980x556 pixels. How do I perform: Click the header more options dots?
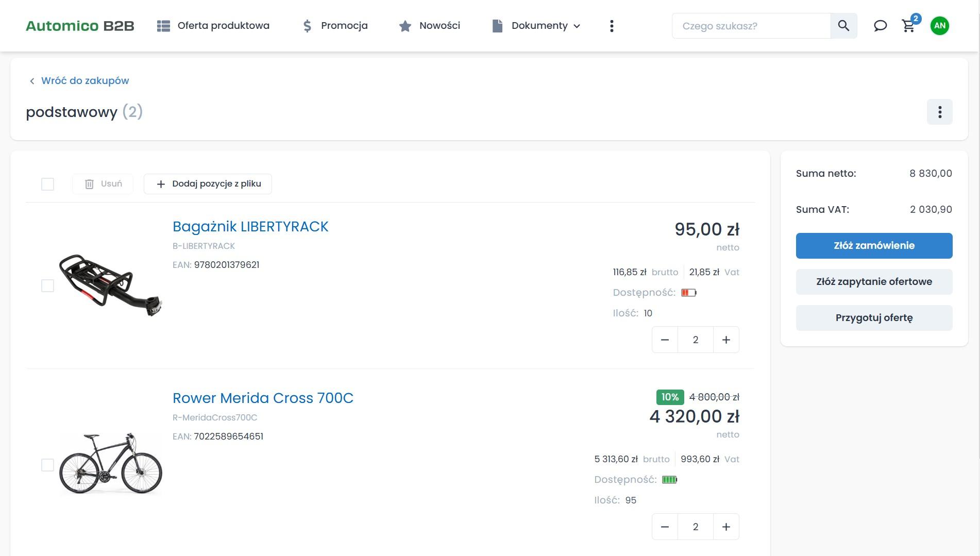point(612,26)
